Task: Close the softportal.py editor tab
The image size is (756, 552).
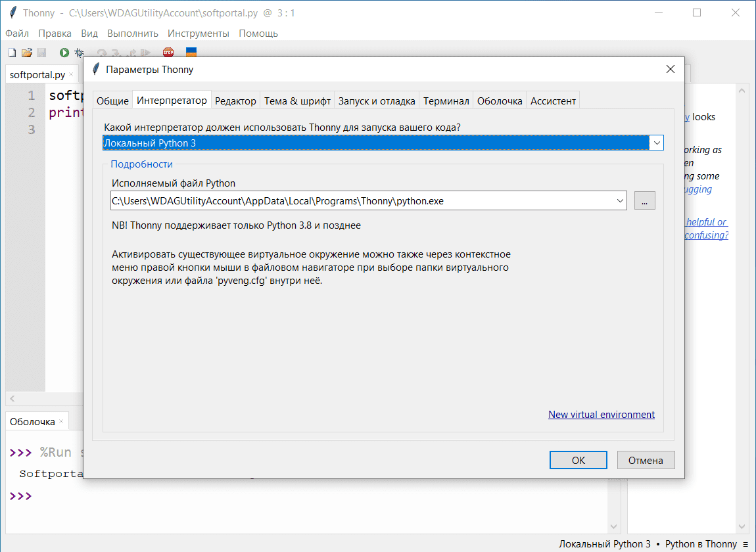Action: (71, 74)
